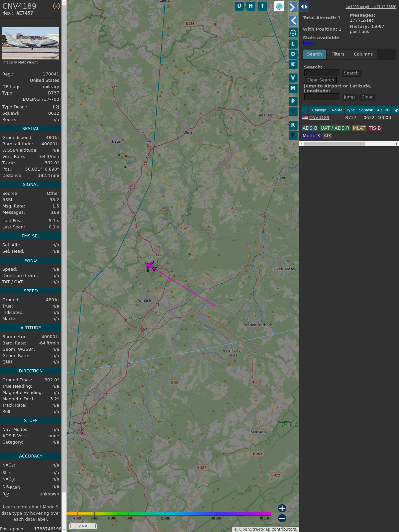Toggle the U map button
The height and width of the screenshot is (532, 399).
pos(239,6)
